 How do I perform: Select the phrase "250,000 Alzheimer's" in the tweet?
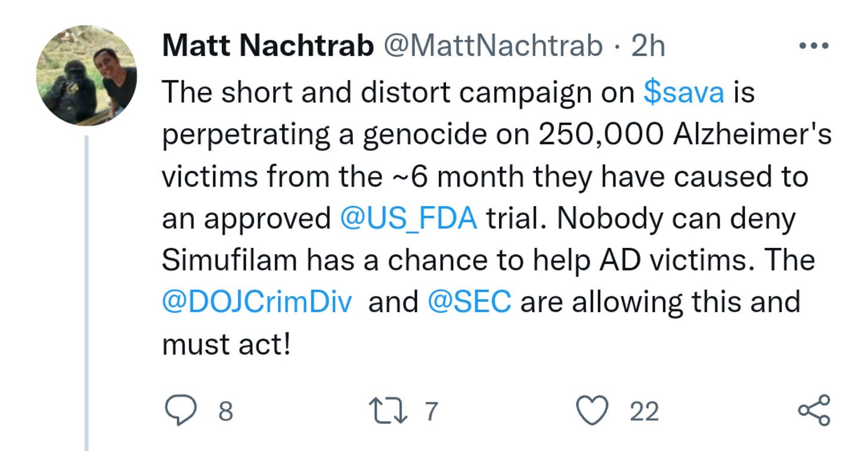coord(684,136)
